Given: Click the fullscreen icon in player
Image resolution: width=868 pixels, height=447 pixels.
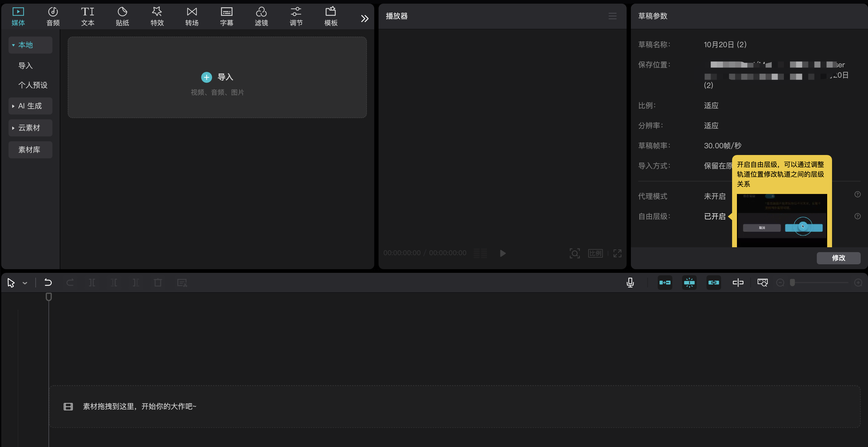Looking at the screenshot, I should [x=617, y=253].
